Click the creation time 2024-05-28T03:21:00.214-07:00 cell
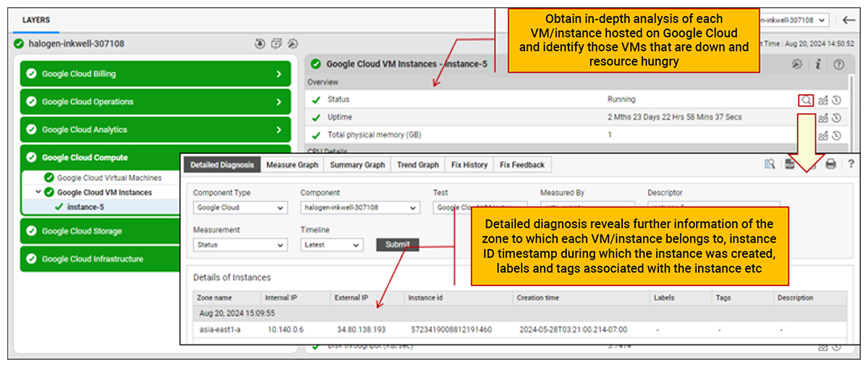Screen dimensions: 868x367 [x=574, y=329]
